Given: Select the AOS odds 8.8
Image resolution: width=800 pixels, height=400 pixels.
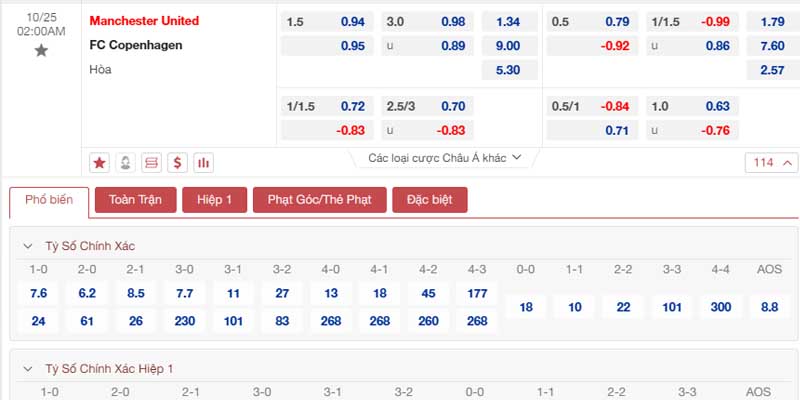Looking at the screenshot, I should (x=769, y=307).
